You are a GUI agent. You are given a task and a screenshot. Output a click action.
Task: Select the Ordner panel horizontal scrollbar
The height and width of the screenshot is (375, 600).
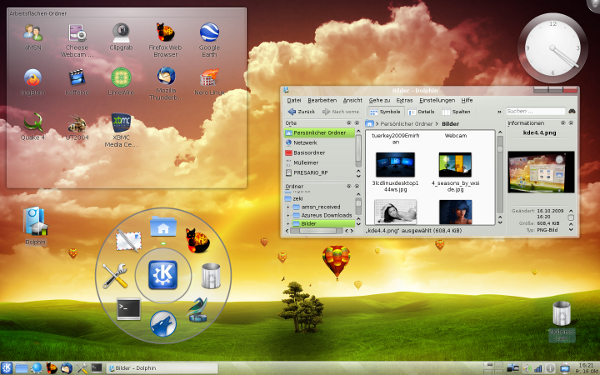tap(320, 231)
